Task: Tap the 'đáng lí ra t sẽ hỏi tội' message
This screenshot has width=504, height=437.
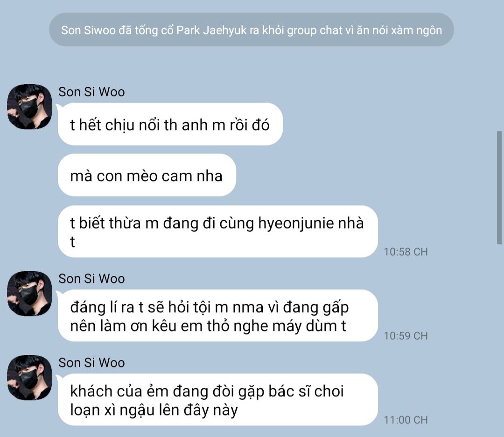Action: (217, 316)
